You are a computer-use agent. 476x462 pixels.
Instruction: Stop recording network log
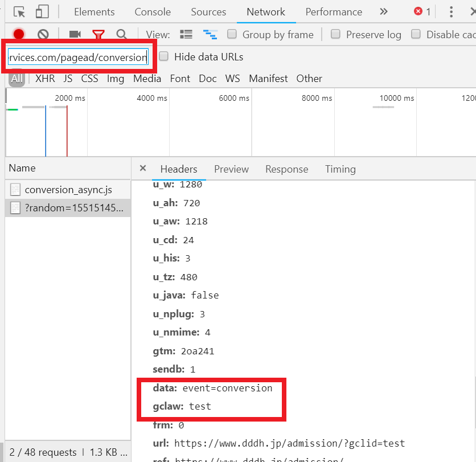pos(19,35)
